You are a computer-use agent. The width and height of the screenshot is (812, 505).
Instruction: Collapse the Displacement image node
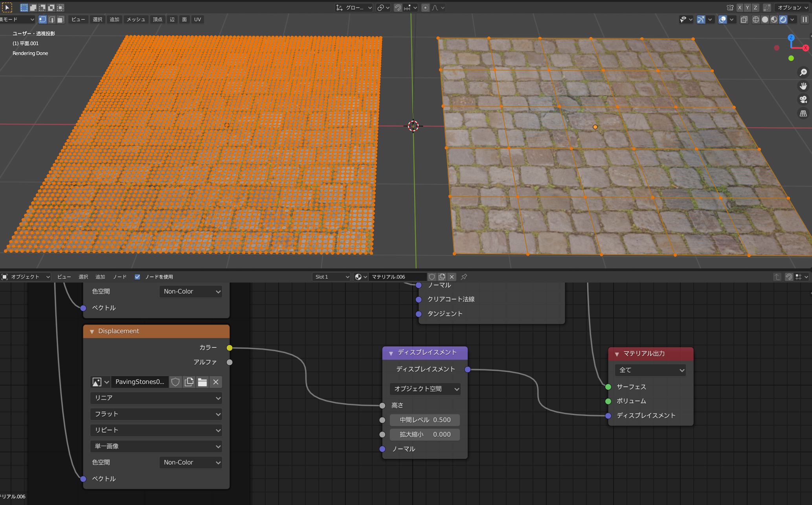pos(92,331)
